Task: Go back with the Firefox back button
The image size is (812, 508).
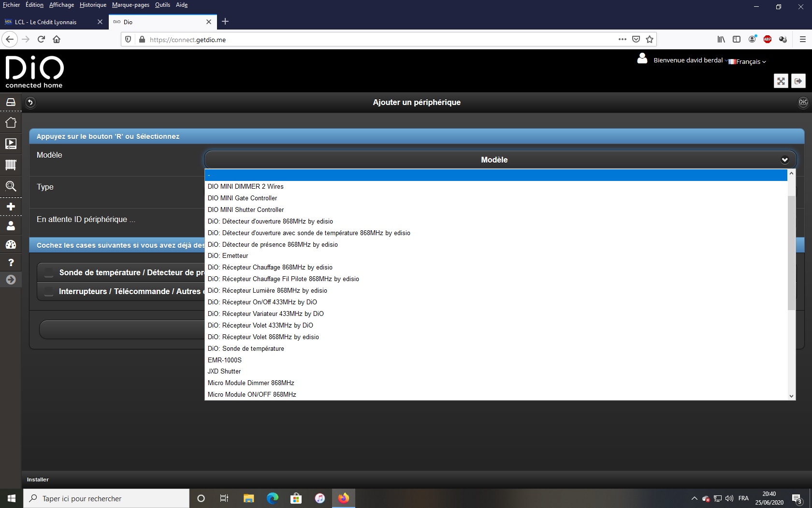Action: (x=10, y=39)
